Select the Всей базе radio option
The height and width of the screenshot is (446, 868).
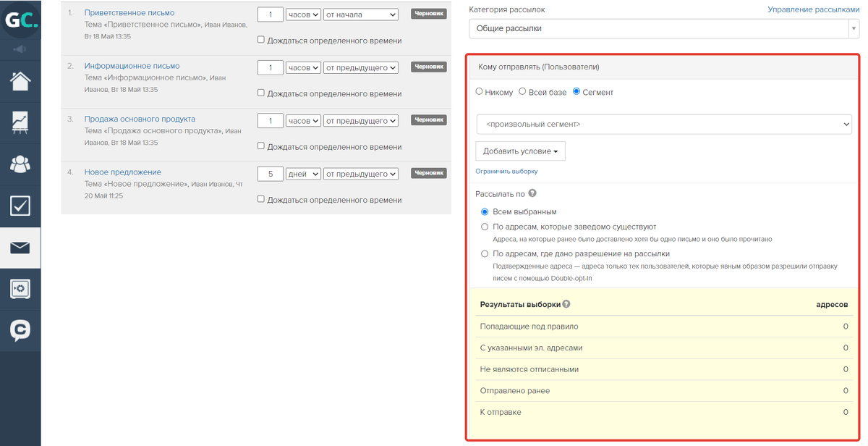[522, 92]
